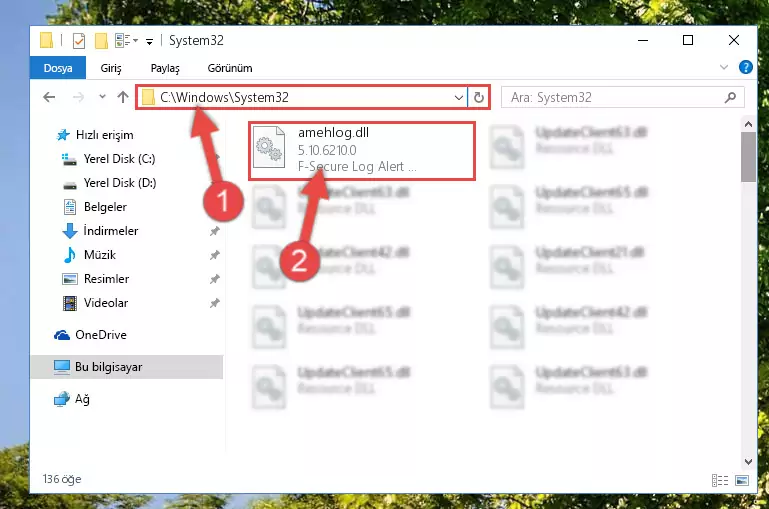Open the Dosya menu
This screenshot has height=509, width=769.
tap(58, 68)
